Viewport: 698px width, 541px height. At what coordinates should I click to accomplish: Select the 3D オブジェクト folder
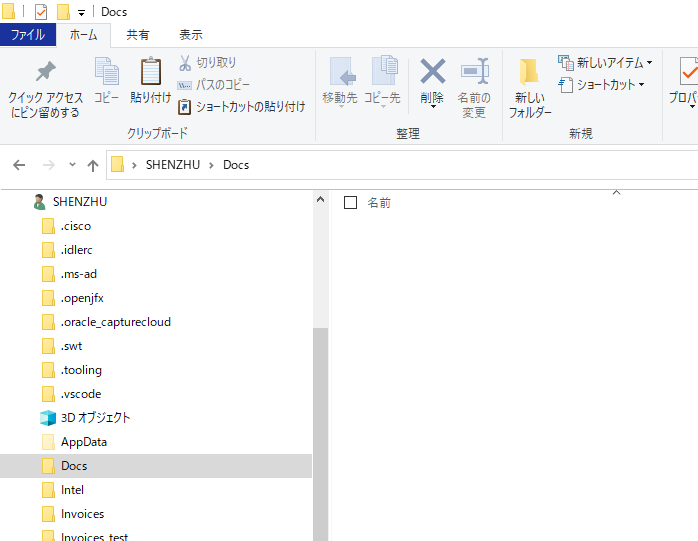(85, 418)
